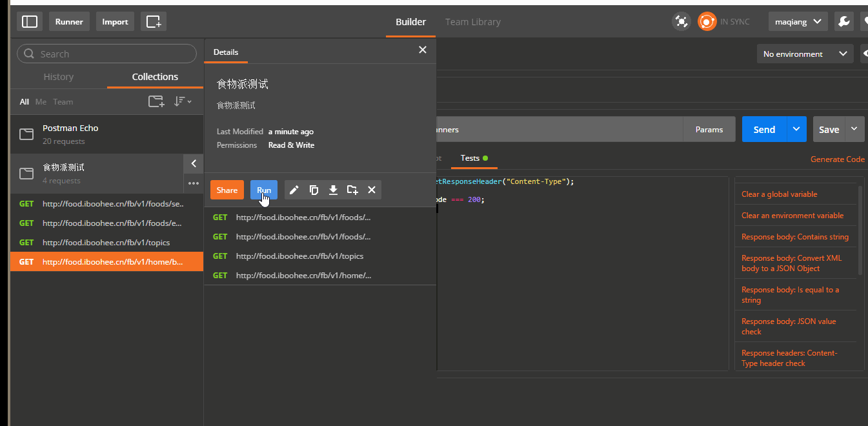Click the blue Send button
The image size is (868, 426).
764,129
